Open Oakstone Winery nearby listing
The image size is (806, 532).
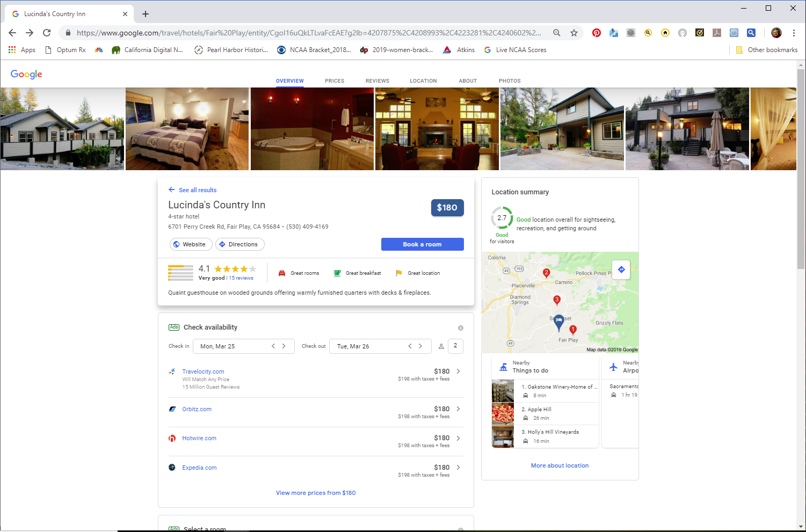point(545,391)
